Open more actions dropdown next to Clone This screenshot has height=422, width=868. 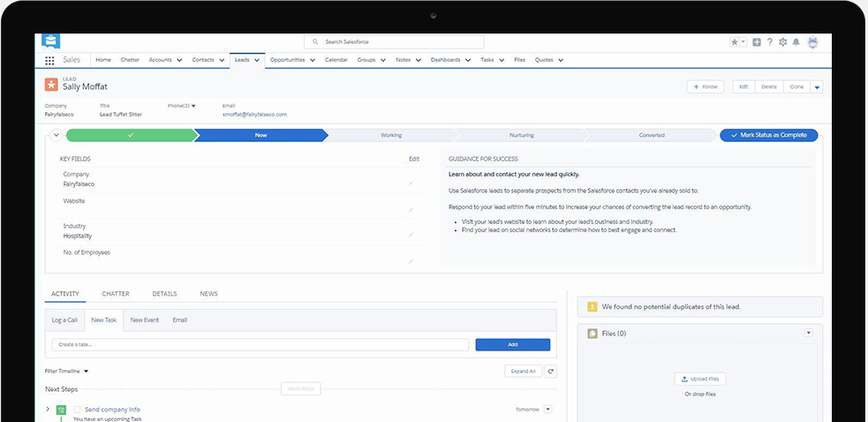tap(817, 87)
